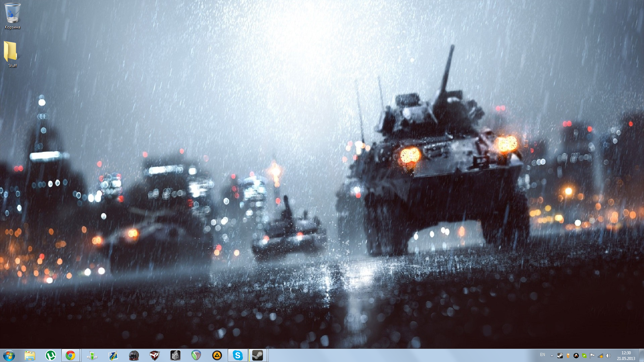Open the grey camera-box taskbar icon
Screen dimensions: 644x362
tap(175, 355)
